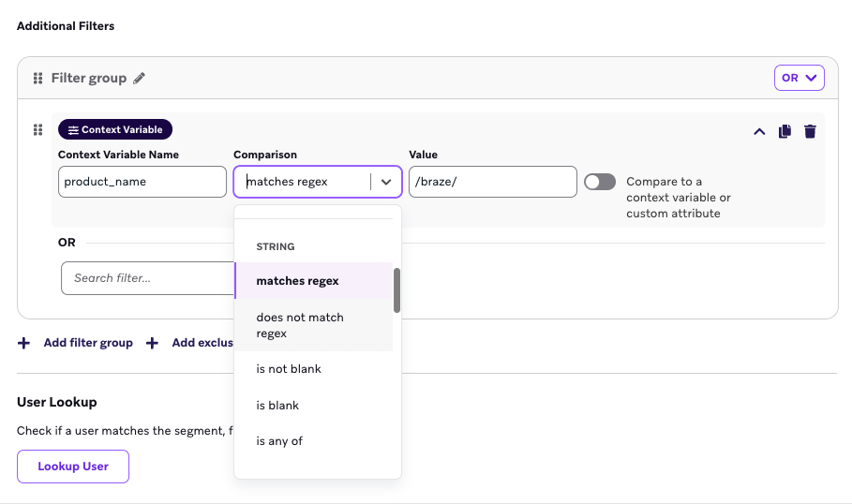Collapse the filter using the up chevron
The height and width of the screenshot is (504, 852).
click(760, 131)
